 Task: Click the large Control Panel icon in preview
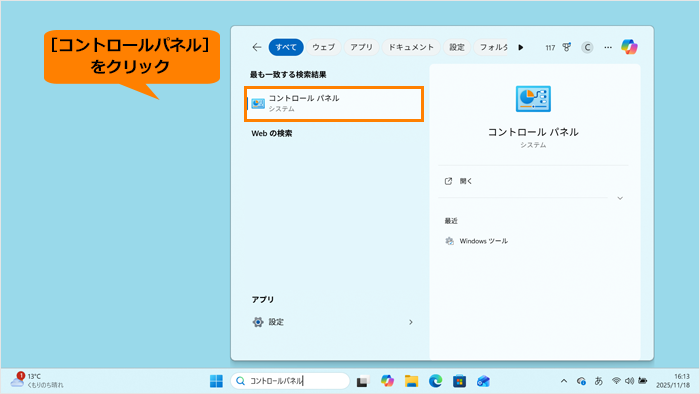coord(533,99)
